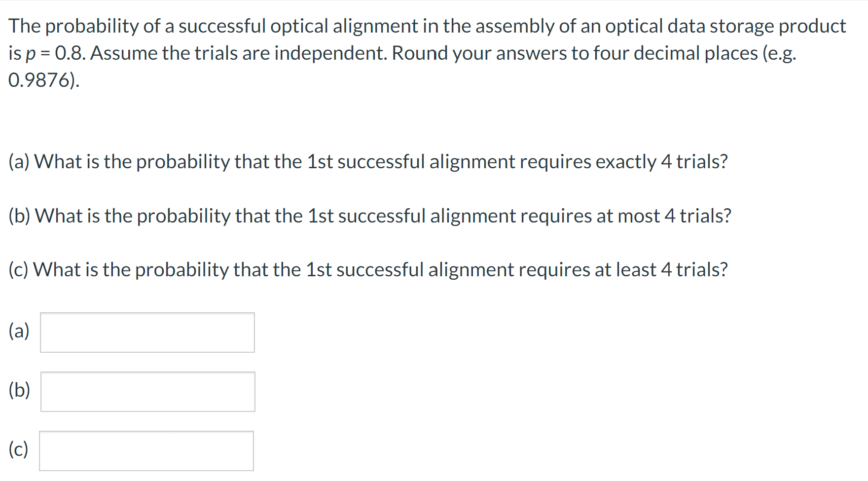Click the phrase 'exactly 4 trials' in part (a)
The height and width of the screenshot is (481, 868).
[660, 161]
